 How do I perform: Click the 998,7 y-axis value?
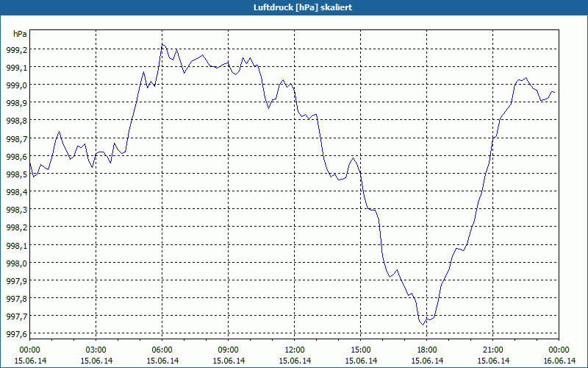(16, 138)
